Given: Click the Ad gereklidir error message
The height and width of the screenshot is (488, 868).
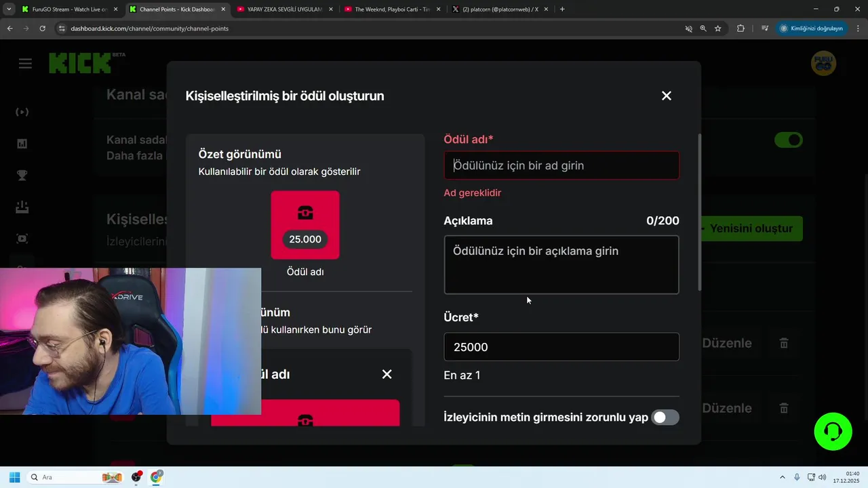Looking at the screenshot, I should click(473, 192).
